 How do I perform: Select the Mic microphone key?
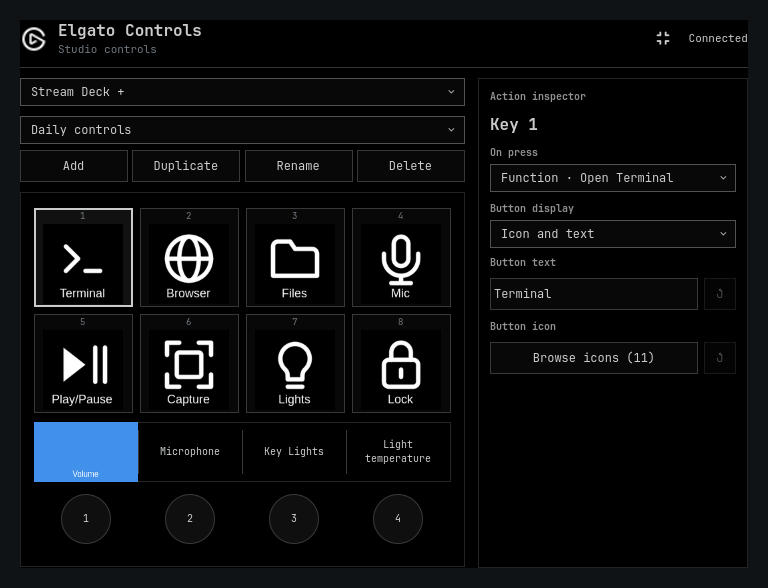point(401,257)
